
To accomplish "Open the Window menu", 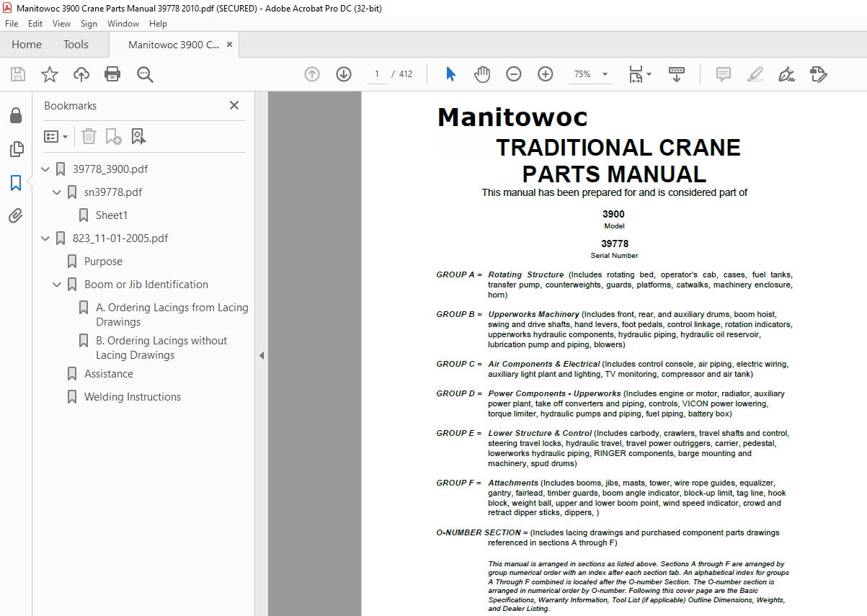I will click(x=123, y=24).
